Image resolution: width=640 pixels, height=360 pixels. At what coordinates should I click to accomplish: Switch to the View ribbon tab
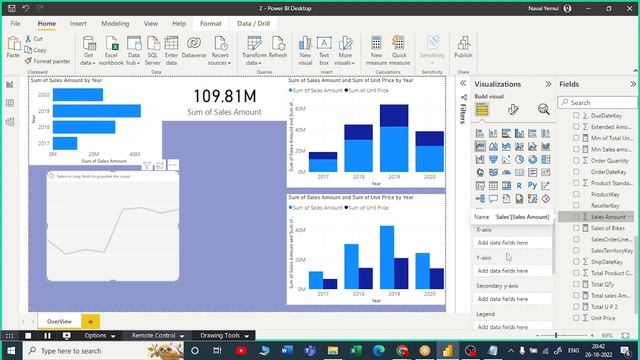tap(151, 24)
